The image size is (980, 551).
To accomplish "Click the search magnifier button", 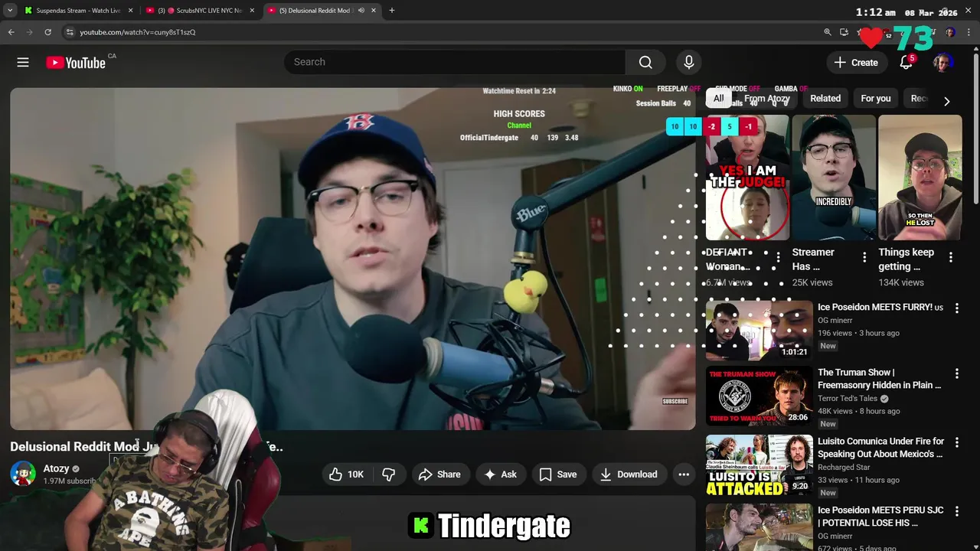I will click(x=645, y=62).
